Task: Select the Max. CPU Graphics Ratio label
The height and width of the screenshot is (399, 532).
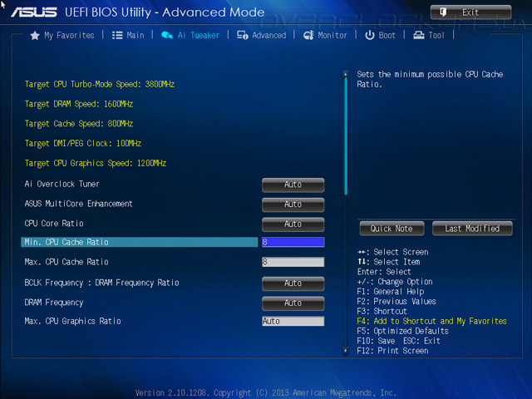Action: (72, 322)
